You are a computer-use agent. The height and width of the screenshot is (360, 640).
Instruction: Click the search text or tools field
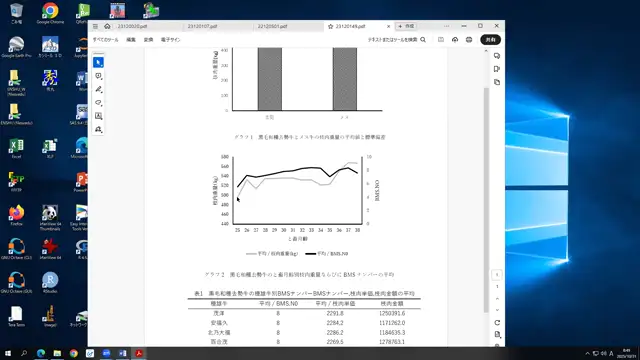397,40
